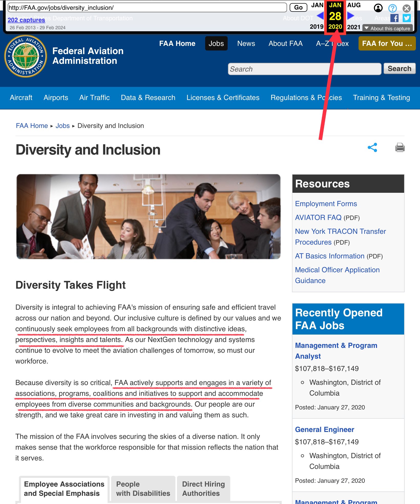The image size is (420, 504).
Task: Open the Air Traffic section
Action: tap(94, 97)
